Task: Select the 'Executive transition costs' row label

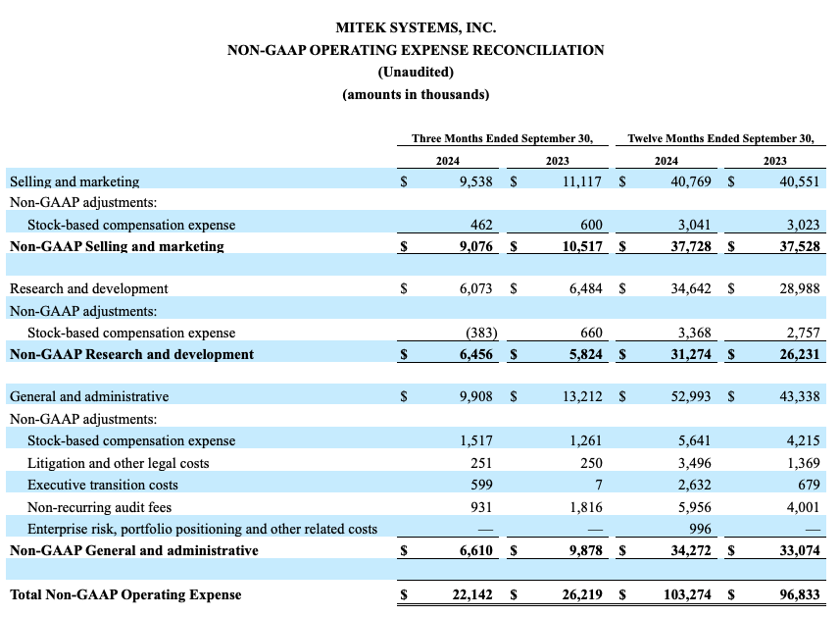Action: pyautogui.click(x=103, y=485)
